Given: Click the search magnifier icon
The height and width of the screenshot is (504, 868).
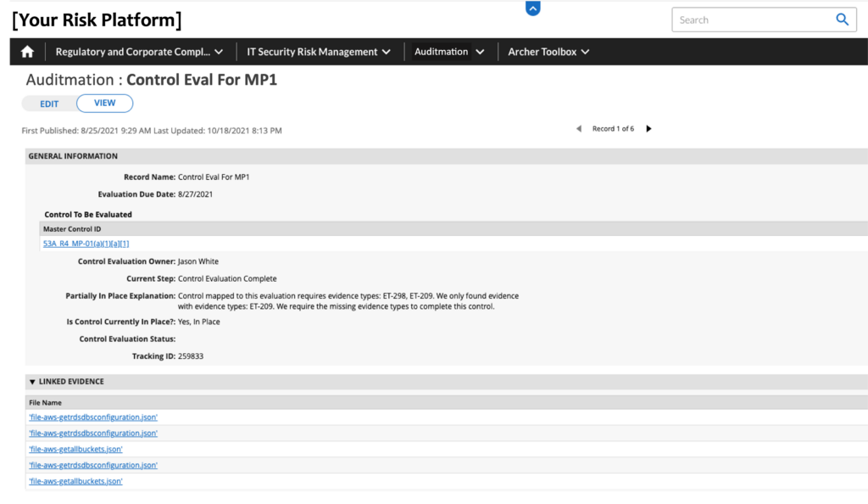Looking at the screenshot, I should click(x=842, y=20).
